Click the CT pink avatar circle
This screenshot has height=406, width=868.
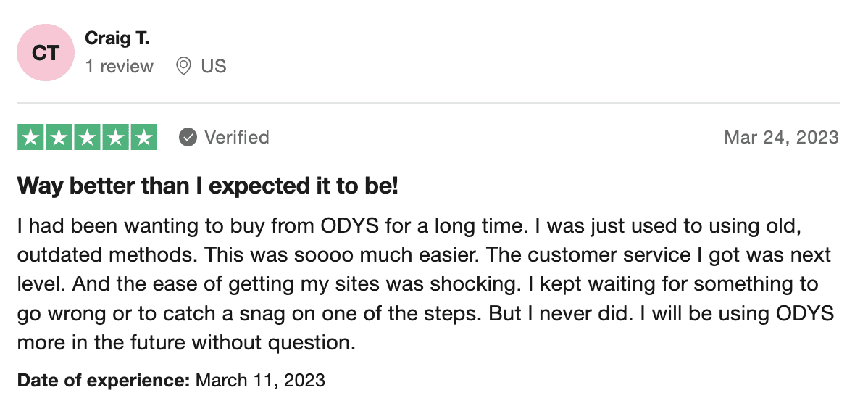[x=46, y=53]
